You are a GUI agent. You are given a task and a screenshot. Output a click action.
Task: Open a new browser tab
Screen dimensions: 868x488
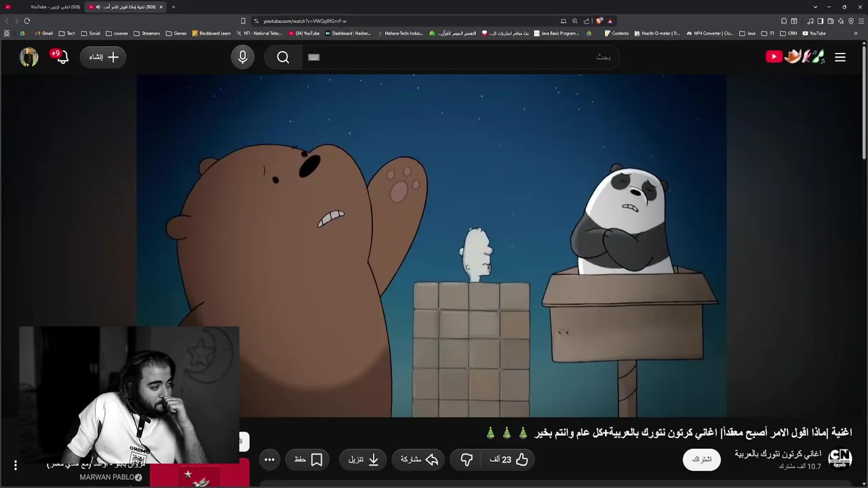[173, 7]
